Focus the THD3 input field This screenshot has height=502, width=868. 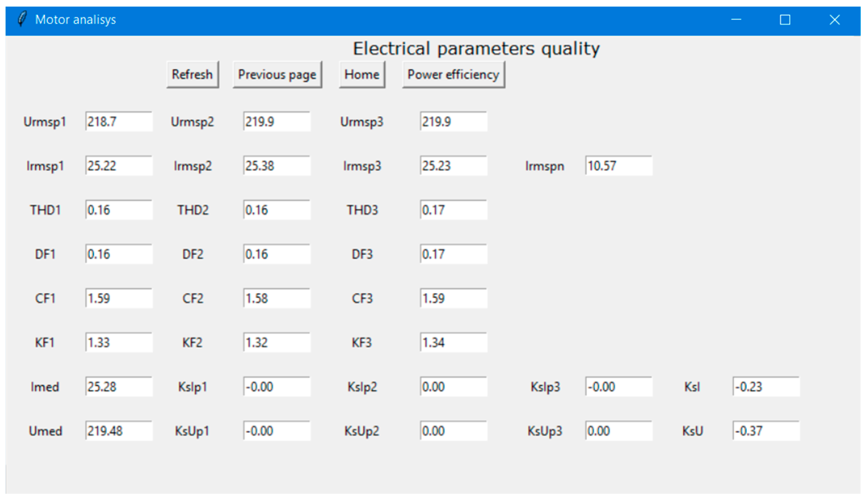coord(453,210)
